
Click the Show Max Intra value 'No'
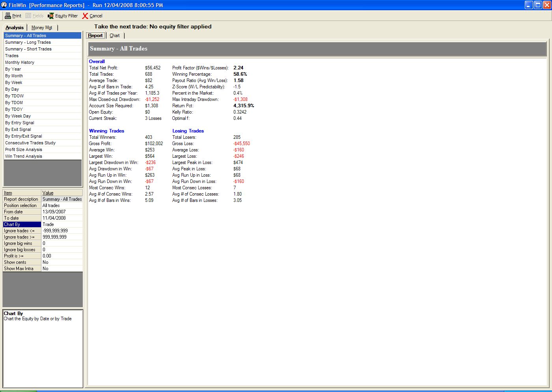tap(62, 269)
